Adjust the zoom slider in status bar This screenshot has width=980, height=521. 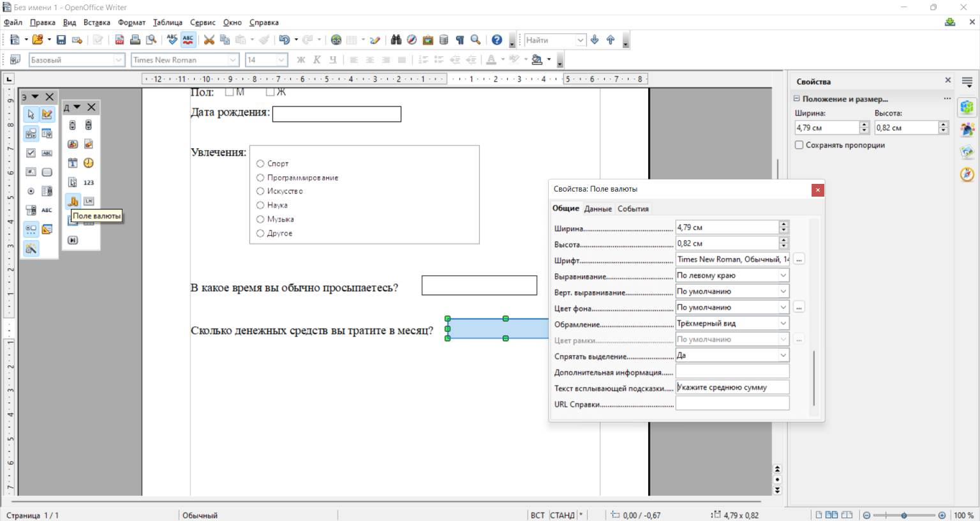click(904, 515)
